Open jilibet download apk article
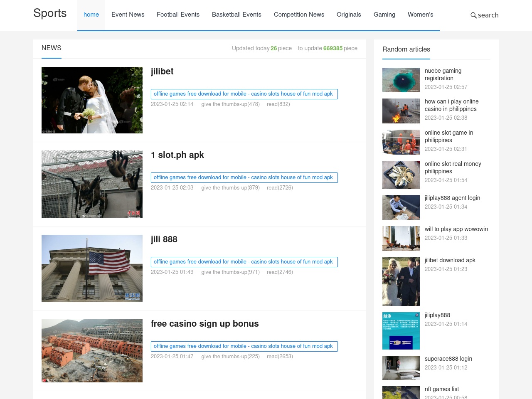This screenshot has width=532, height=399. click(450, 260)
